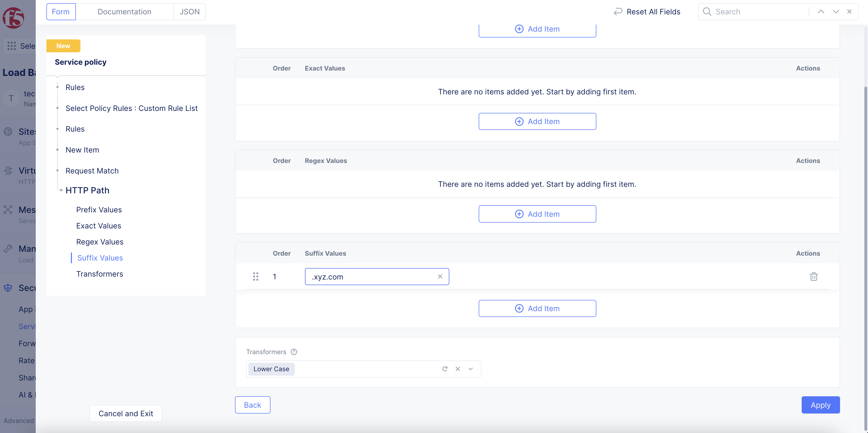Expand the Transformers dropdown chevron
The width and height of the screenshot is (868, 433).
pos(471,369)
